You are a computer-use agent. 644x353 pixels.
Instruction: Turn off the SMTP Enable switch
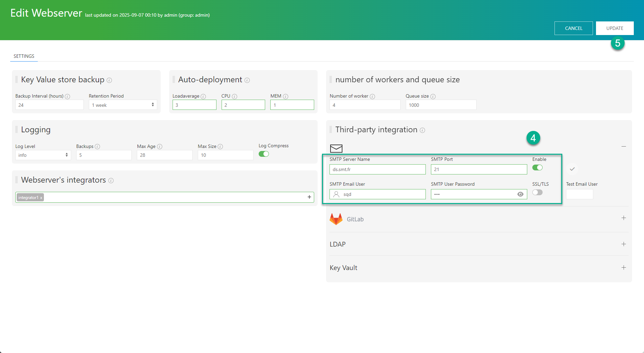pos(537,168)
